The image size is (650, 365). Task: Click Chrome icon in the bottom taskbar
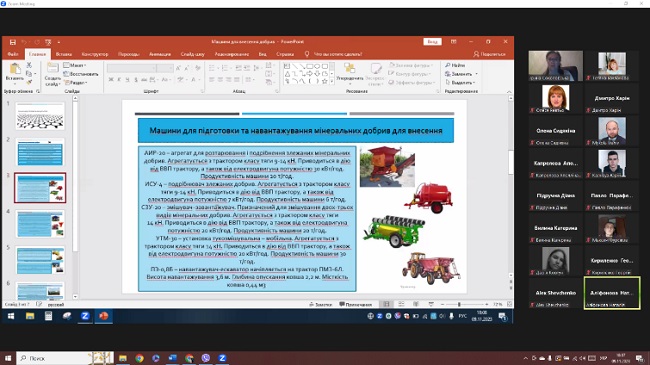(x=139, y=358)
